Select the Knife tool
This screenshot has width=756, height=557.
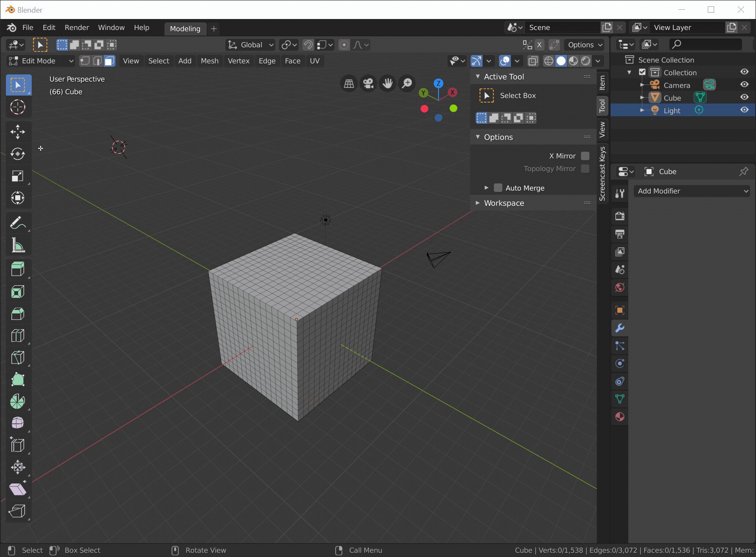coord(18,358)
